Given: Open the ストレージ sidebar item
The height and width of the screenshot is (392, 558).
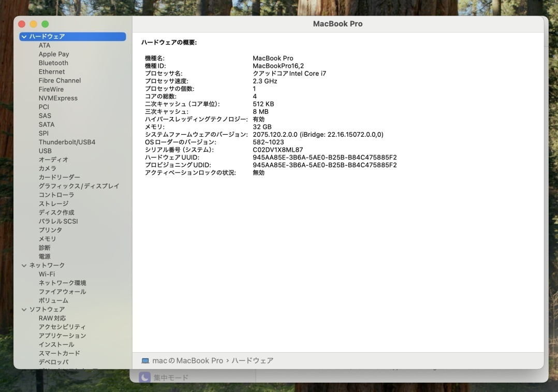Looking at the screenshot, I should click(53, 204).
